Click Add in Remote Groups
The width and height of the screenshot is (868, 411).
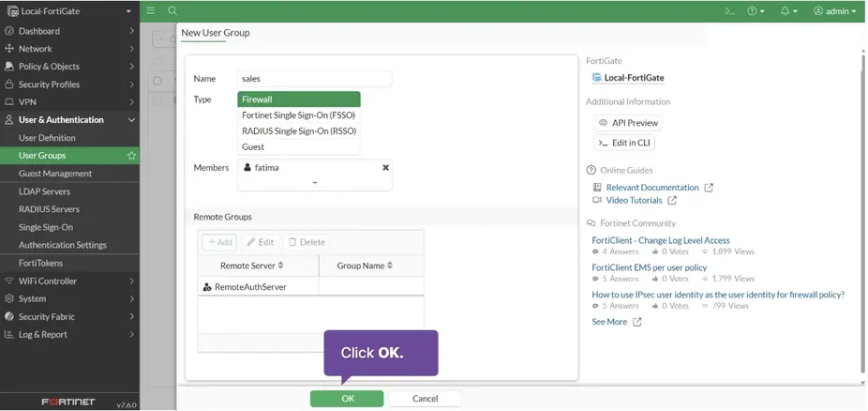[219, 242]
